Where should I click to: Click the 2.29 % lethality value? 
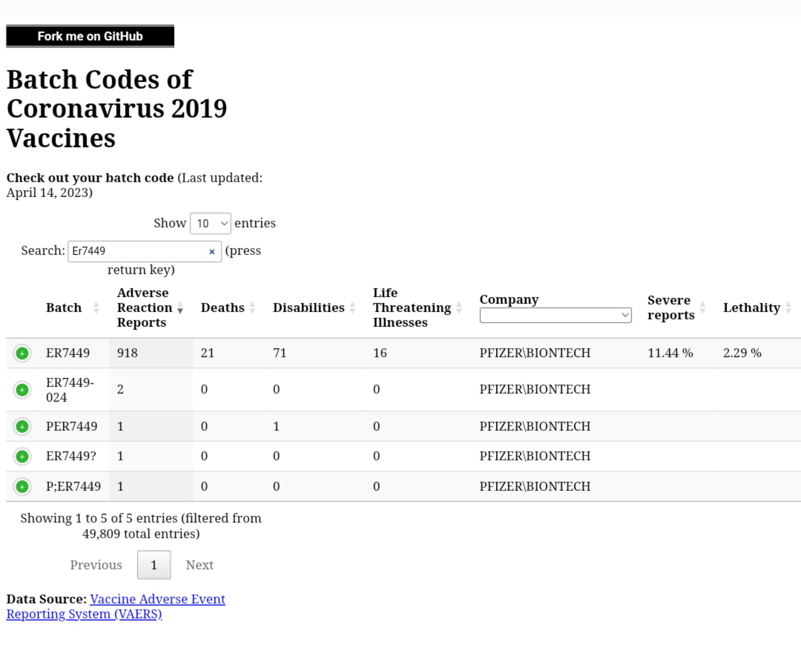click(742, 353)
